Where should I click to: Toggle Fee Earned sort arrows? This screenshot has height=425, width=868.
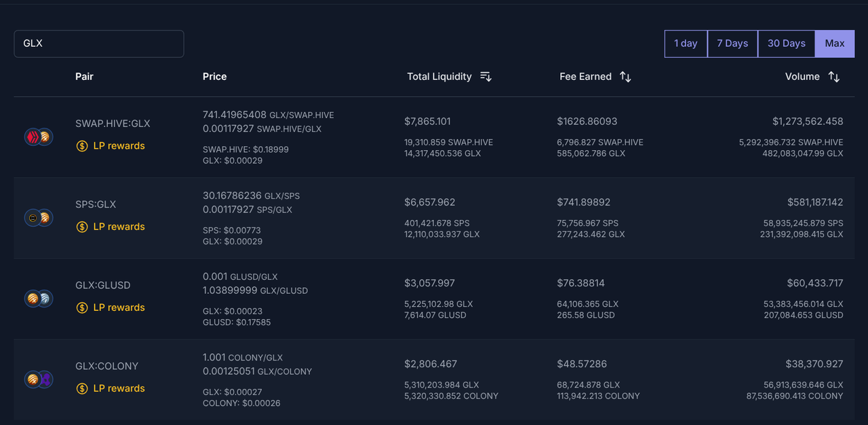pyautogui.click(x=625, y=77)
